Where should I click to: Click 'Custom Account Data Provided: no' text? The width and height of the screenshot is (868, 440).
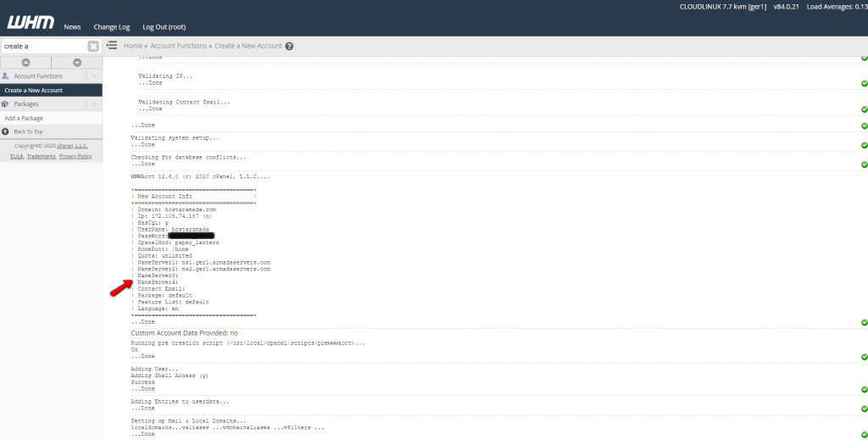pyautogui.click(x=184, y=333)
